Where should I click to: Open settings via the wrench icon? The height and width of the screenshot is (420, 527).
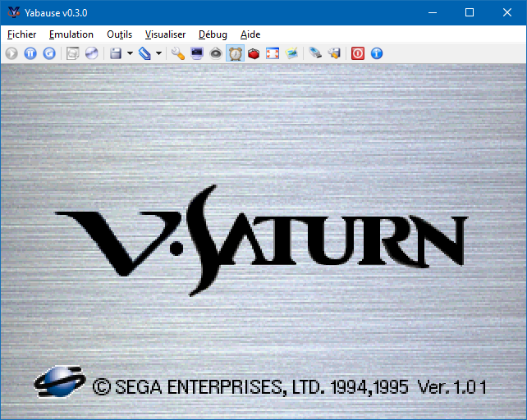point(178,53)
